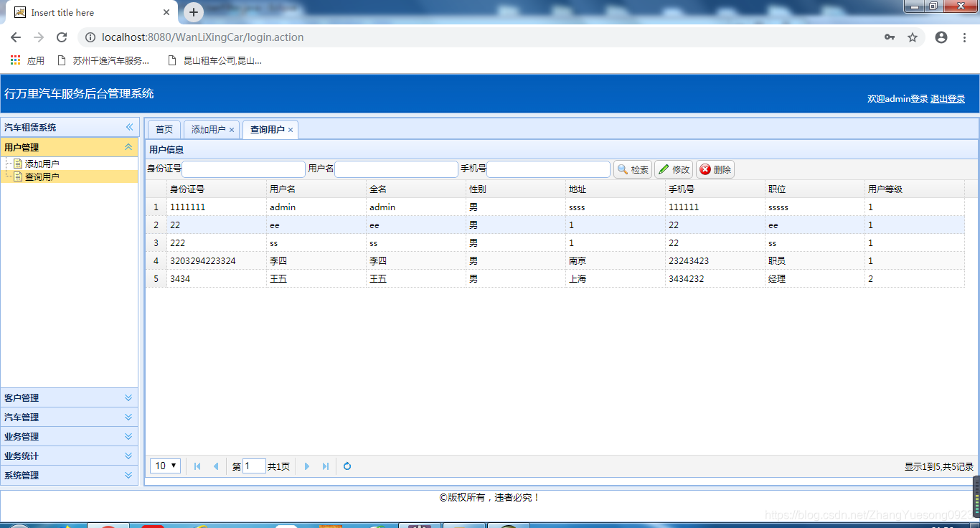Open the page size dropdown showing 10
Screen dimensions: 980x528
tap(165, 466)
